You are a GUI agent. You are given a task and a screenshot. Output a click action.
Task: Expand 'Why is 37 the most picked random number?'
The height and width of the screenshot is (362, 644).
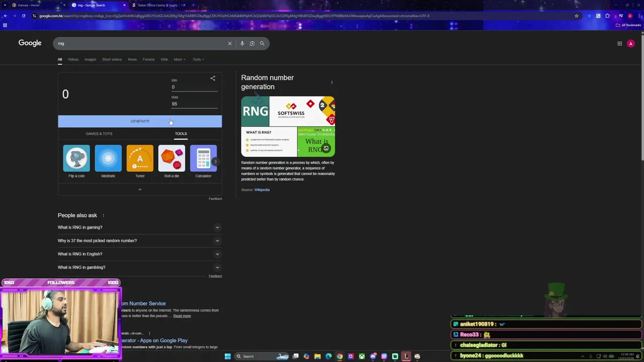(x=139, y=241)
